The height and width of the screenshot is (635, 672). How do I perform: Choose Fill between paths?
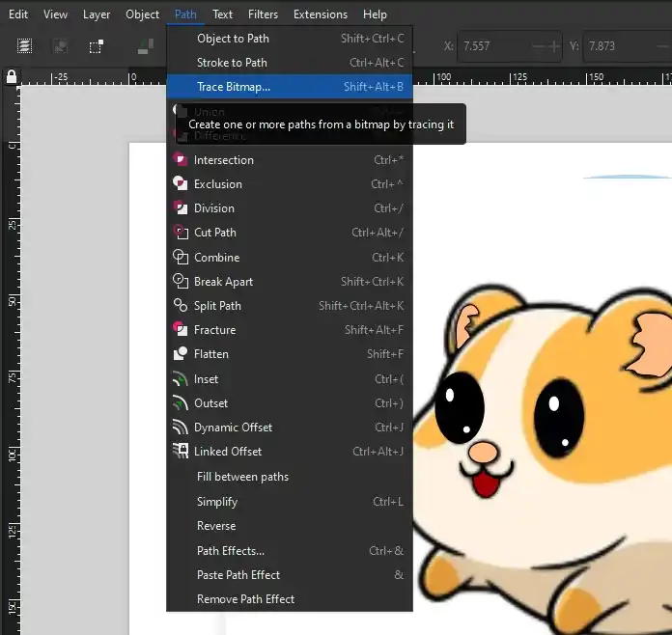coord(290,477)
